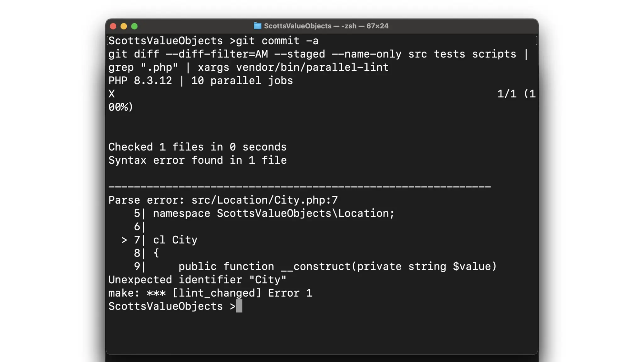Viewport: 644px width, 362px height.
Task: Minimize the terminal with yellow button
Action: pyautogui.click(x=124, y=26)
